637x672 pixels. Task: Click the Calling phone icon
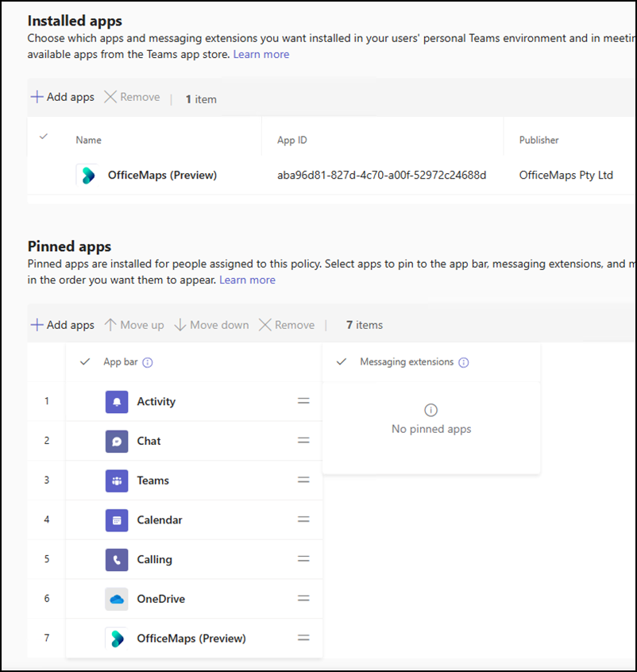(x=117, y=559)
